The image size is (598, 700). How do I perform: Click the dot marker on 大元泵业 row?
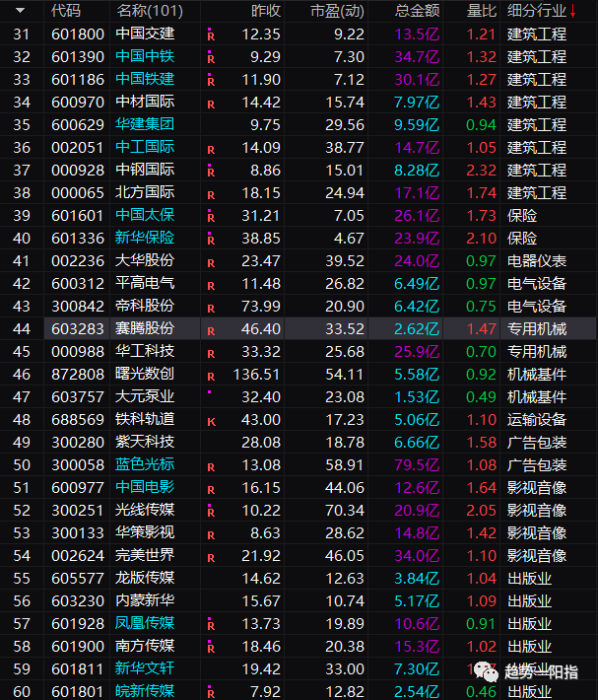coord(209,392)
